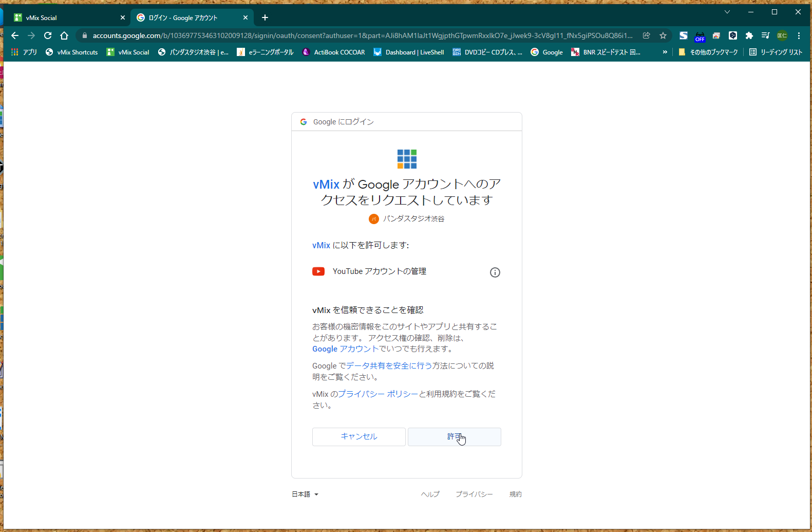
Task: Open the media control icon
Action: (766, 35)
